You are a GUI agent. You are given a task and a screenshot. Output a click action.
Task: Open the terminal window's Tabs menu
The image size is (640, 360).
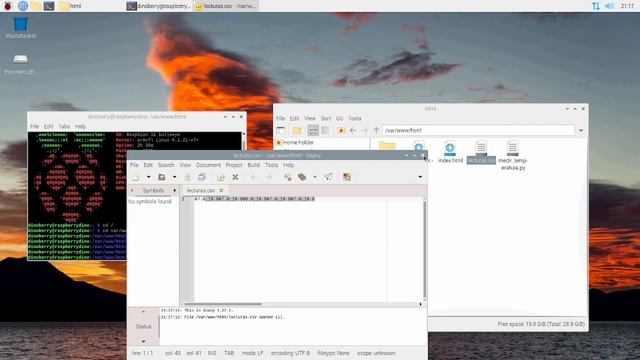click(x=64, y=127)
